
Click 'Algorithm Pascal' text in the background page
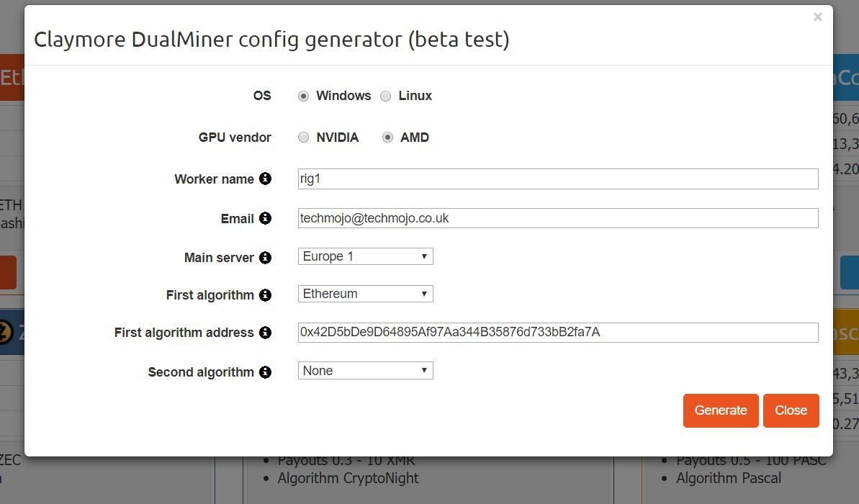(729, 478)
